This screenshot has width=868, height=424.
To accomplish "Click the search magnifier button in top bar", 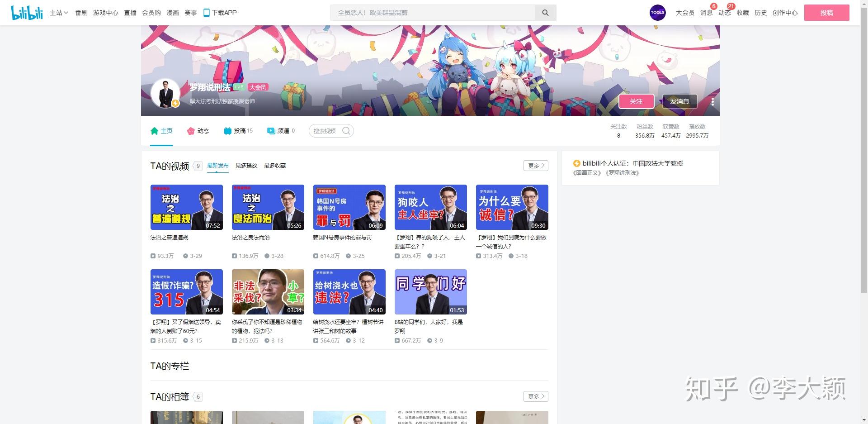I will [x=545, y=13].
